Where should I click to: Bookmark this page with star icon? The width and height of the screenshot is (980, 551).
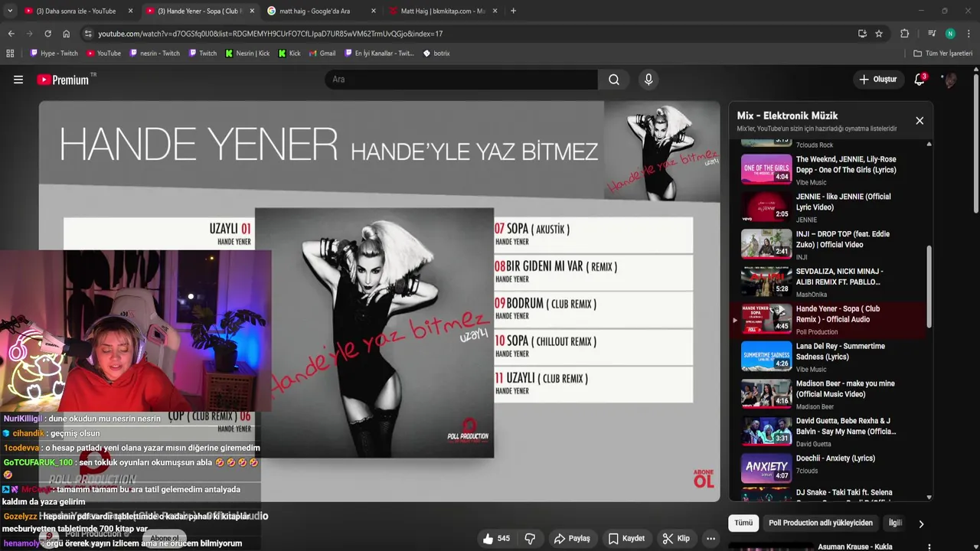(879, 34)
